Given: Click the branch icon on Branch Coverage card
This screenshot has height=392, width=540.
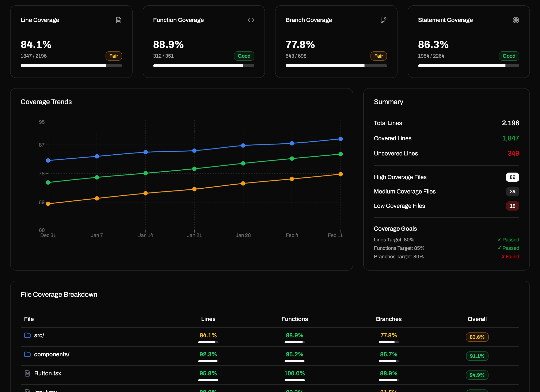Looking at the screenshot, I should point(383,20).
